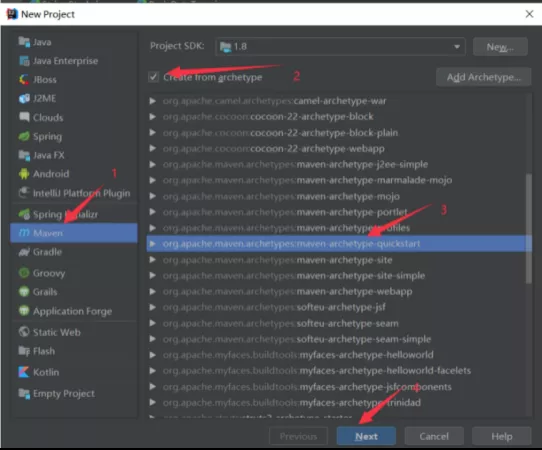The height and width of the screenshot is (450, 542).
Task: Click the Next button
Action: click(x=366, y=436)
